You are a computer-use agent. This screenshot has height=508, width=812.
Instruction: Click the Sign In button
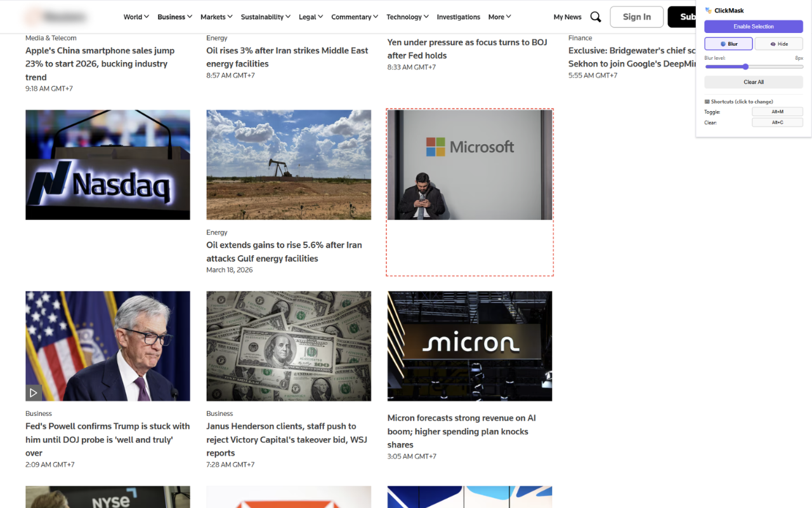636,17
